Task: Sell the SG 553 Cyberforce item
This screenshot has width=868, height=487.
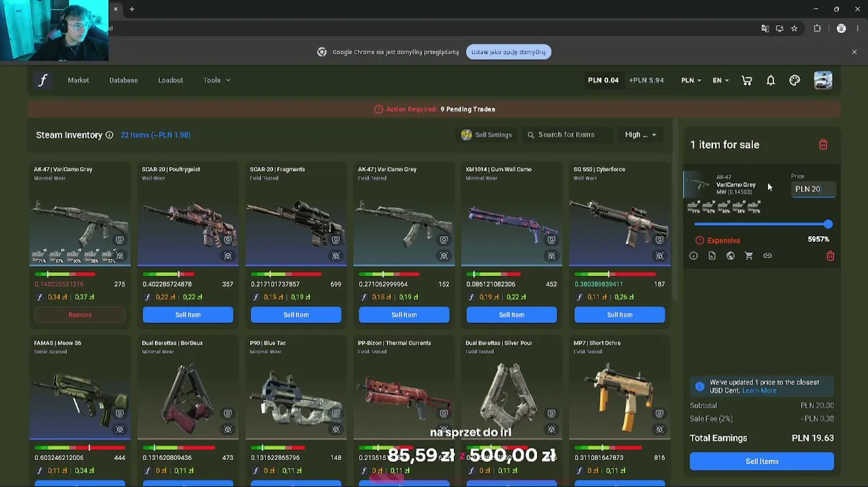Action: [x=620, y=315]
